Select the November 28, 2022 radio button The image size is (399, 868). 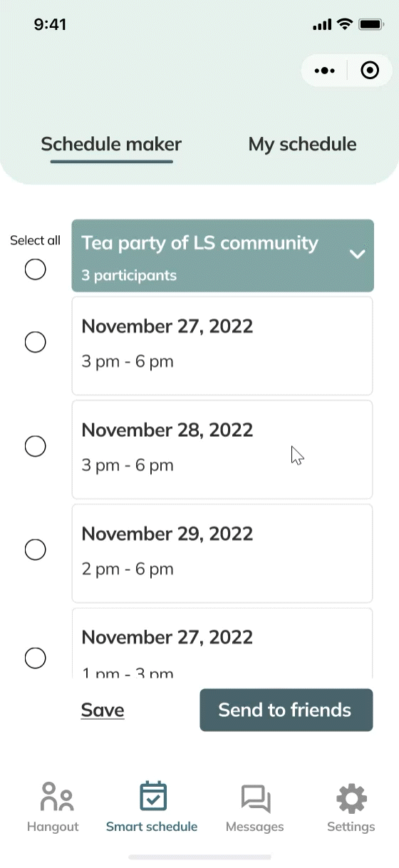[36, 446]
